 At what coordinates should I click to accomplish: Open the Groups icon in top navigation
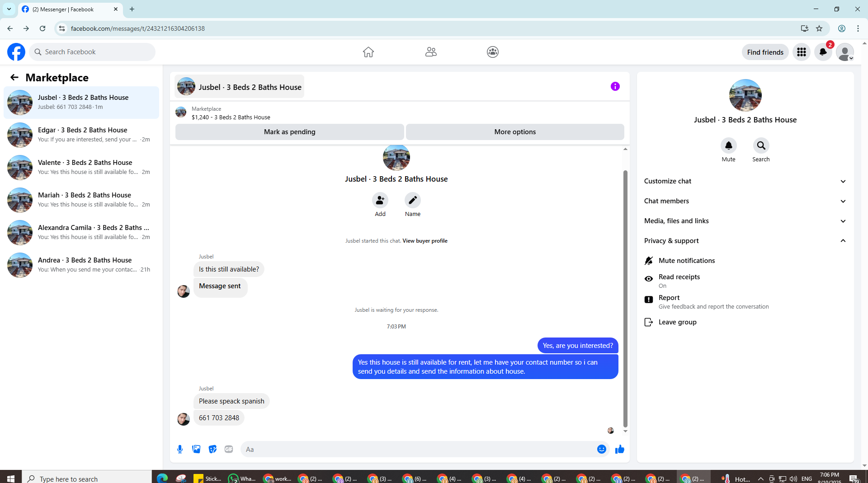click(x=493, y=52)
